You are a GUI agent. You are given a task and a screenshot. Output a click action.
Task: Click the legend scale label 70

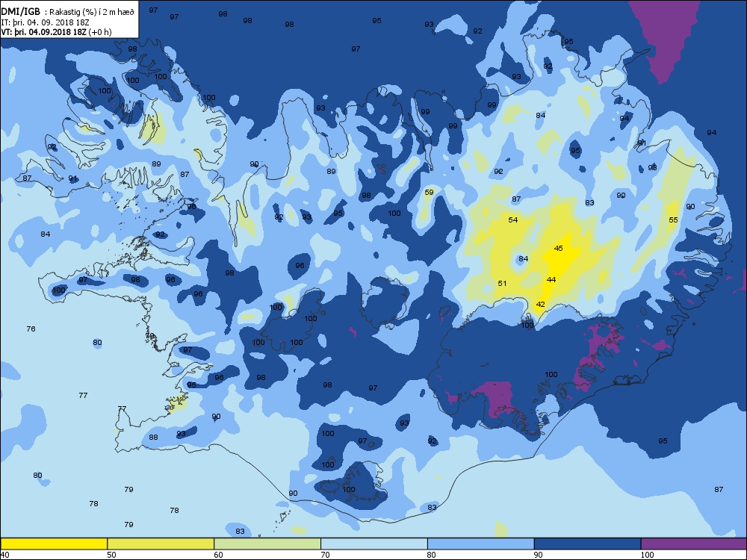coord(326,555)
